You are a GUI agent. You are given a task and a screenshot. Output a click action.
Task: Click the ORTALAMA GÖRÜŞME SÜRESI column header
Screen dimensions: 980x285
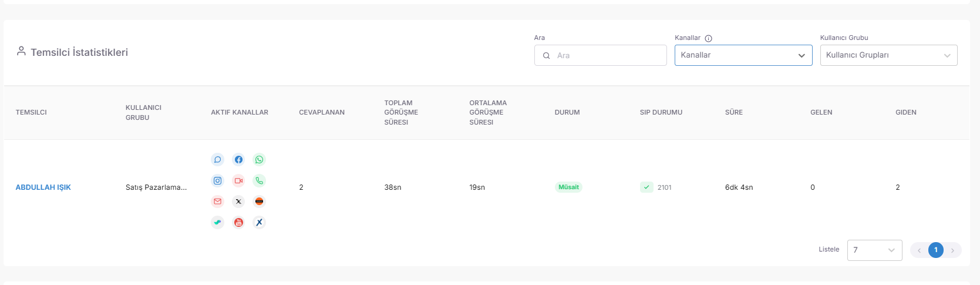point(488,112)
